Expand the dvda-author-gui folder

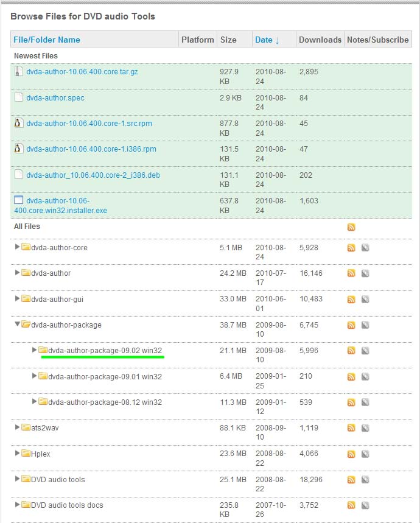(x=17, y=298)
